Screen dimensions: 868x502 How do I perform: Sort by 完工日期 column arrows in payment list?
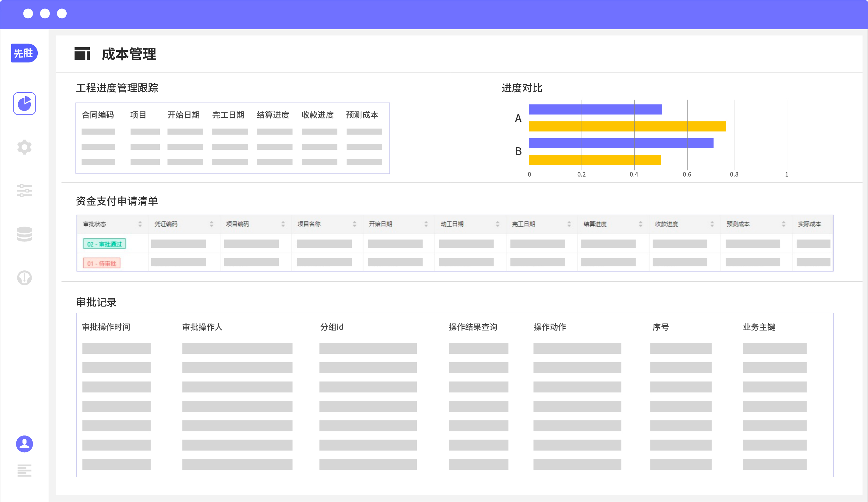tap(569, 224)
